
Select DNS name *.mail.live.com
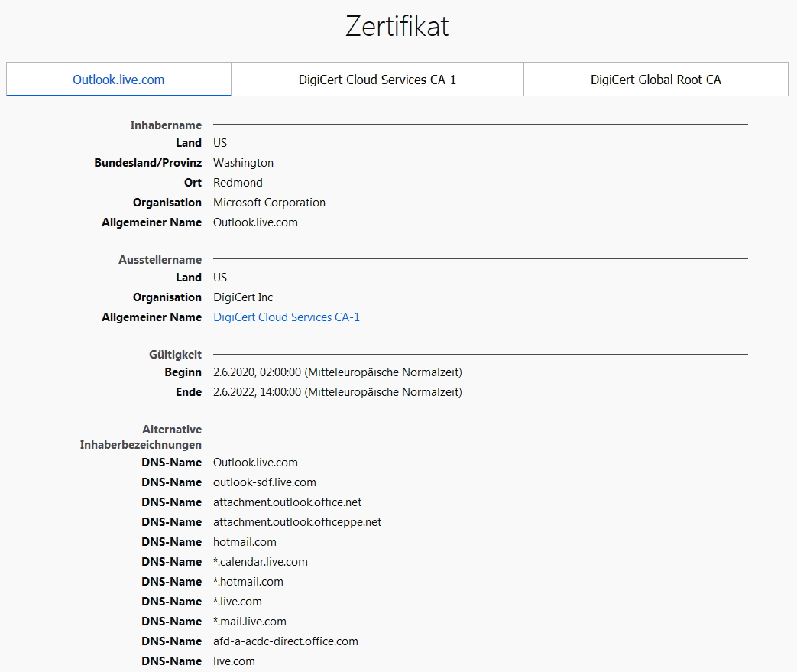250,621
